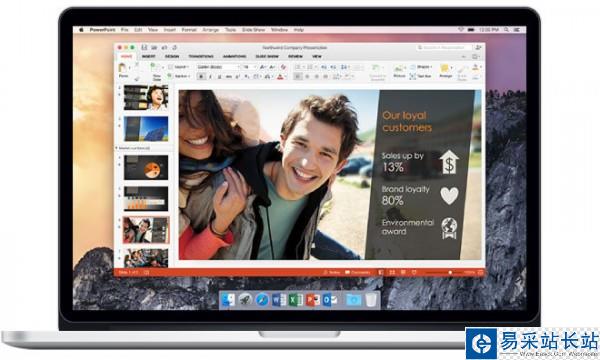Open the File menu in menu bar
This screenshot has height=360, width=600.
point(125,29)
